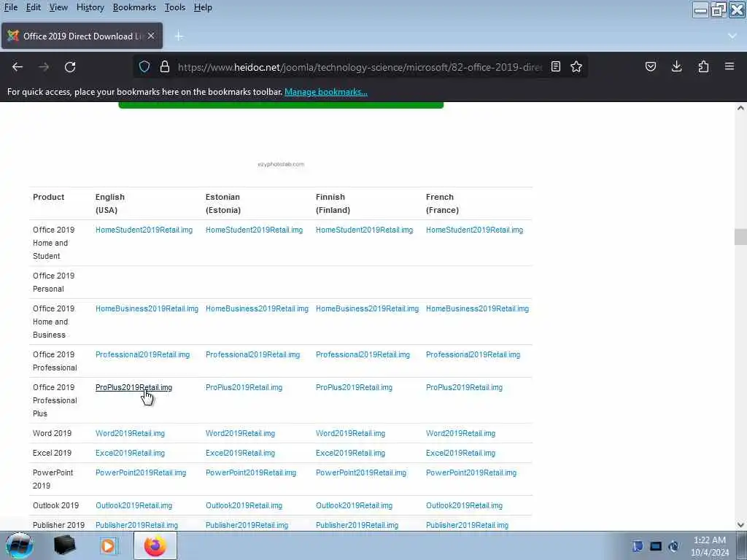The width and height of the screenshot is (747, 560).
Task: Select the Office 2019 Direct Download tab
Action: tap(82, 36)
